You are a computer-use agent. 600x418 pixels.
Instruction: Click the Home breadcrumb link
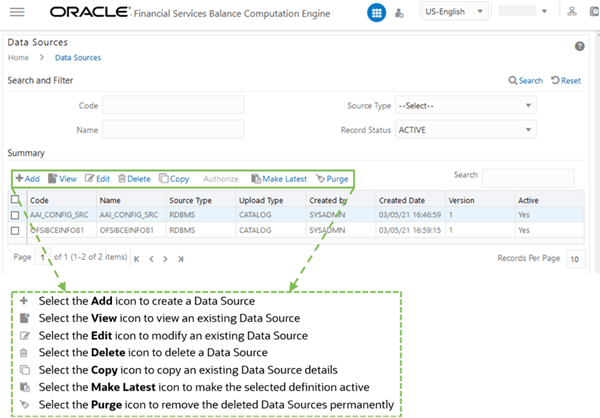(x=18, y=57)
